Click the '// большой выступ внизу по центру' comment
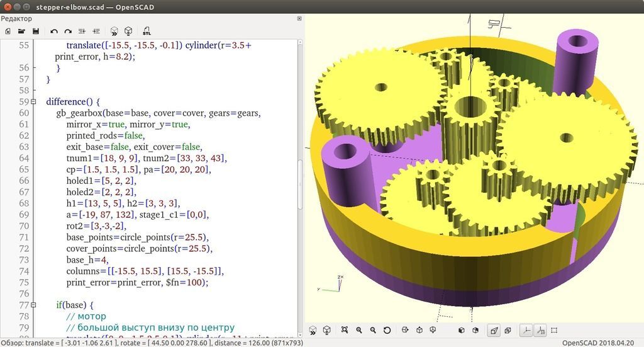This screenshot has width=644, height=347. coord(150,327)
